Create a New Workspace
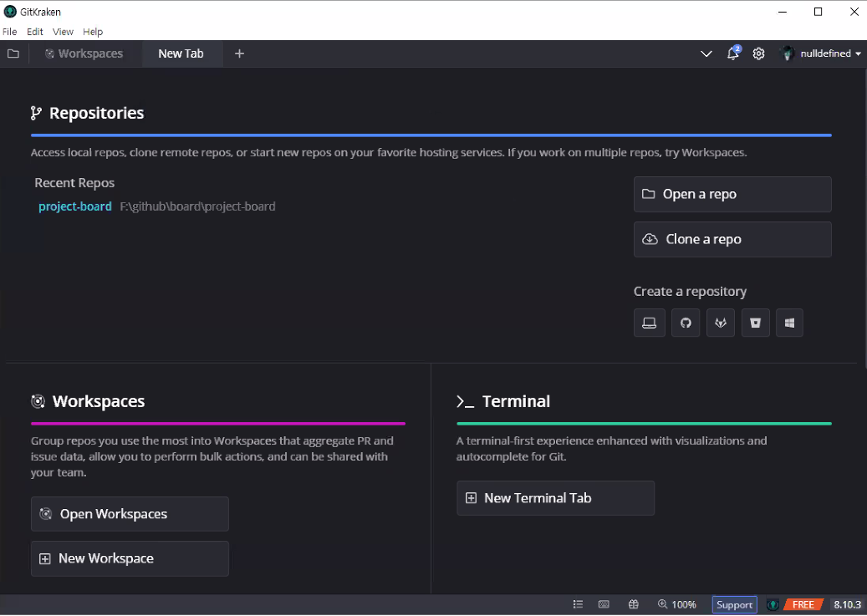This screenshot has height=616, width=867. (130, 558)
